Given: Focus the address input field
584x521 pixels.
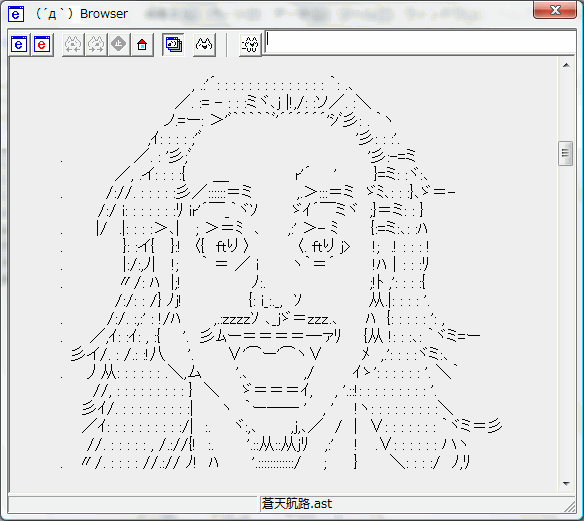Looking at the screenshot, I should [x=420, y=42].
